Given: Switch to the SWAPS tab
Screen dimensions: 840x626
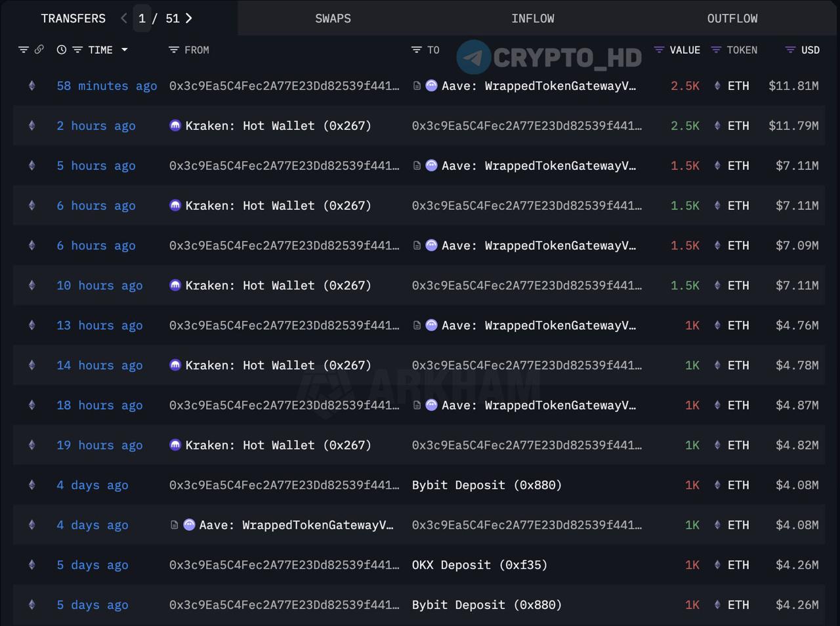Looking at the screenshot, I should click(x=333, y=18).
